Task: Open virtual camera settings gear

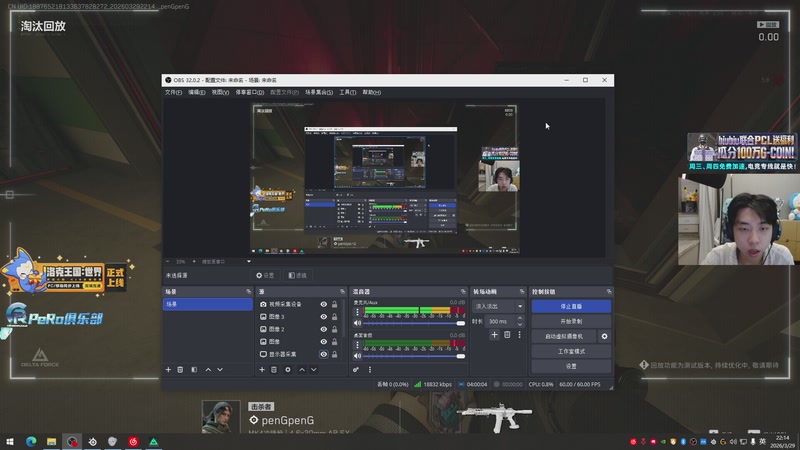Action: click(605, 336)
